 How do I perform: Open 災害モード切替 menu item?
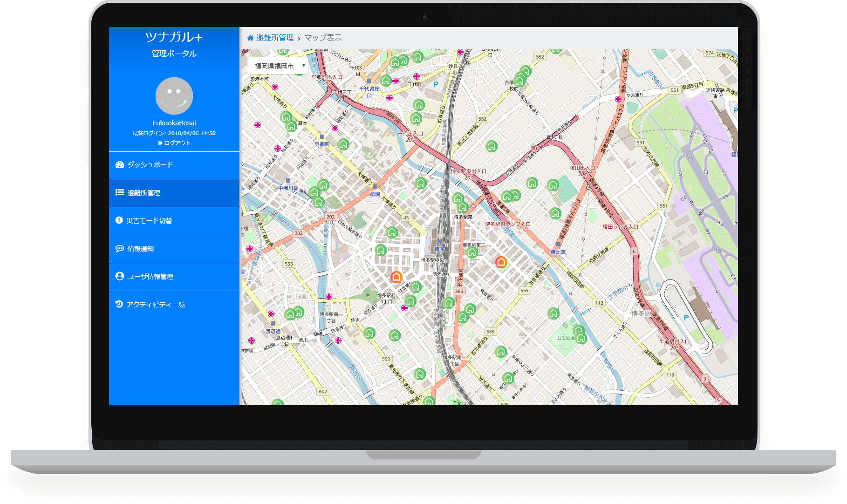click(x=174, y=221)
